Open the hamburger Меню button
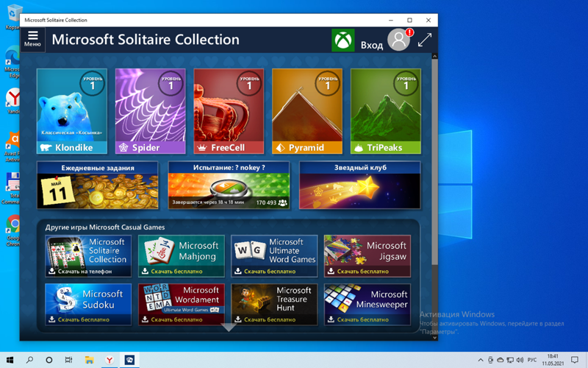 32,39
